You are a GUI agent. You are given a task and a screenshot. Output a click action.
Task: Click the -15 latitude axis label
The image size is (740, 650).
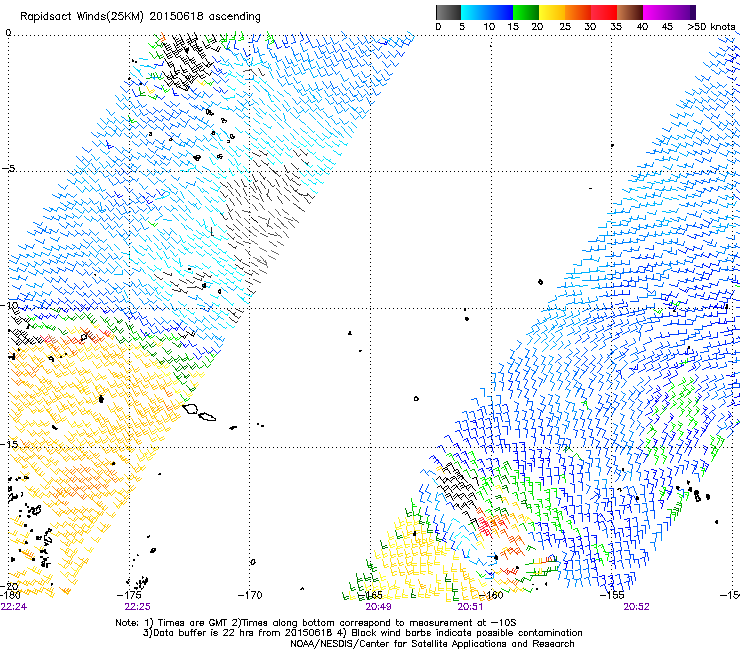tap(10, 445)
